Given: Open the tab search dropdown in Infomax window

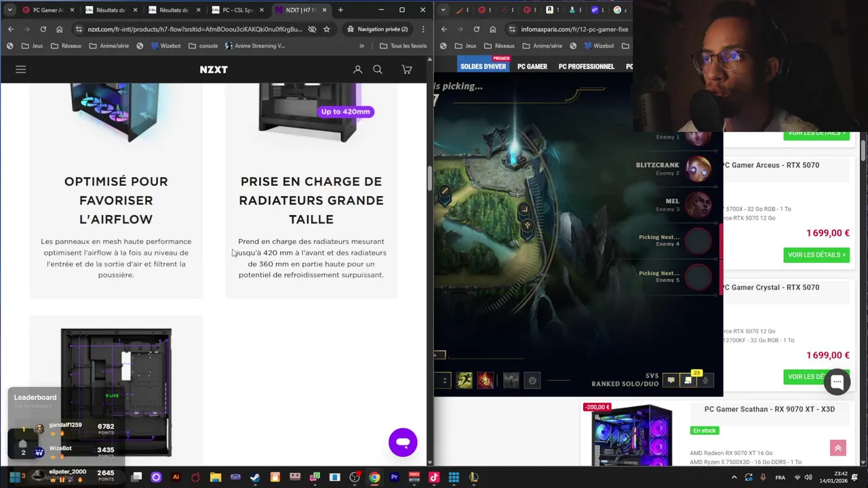Looking at the screenshot, I should tap(443, 10).
